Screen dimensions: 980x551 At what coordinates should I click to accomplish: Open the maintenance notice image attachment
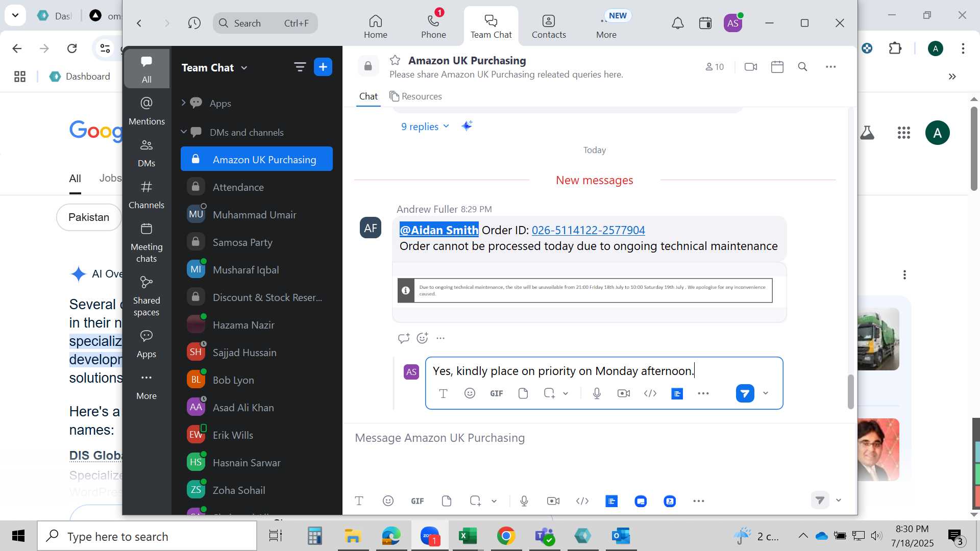[585, 290]
